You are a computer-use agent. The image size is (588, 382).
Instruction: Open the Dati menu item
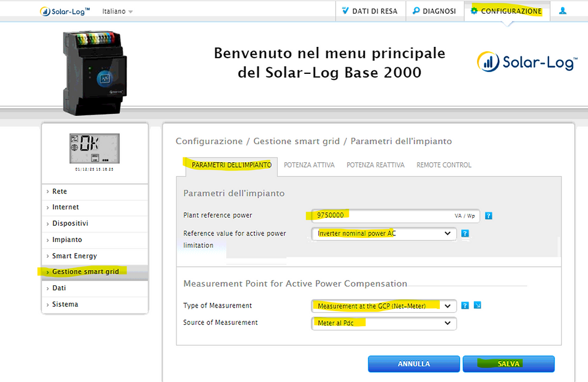[95, 288]
